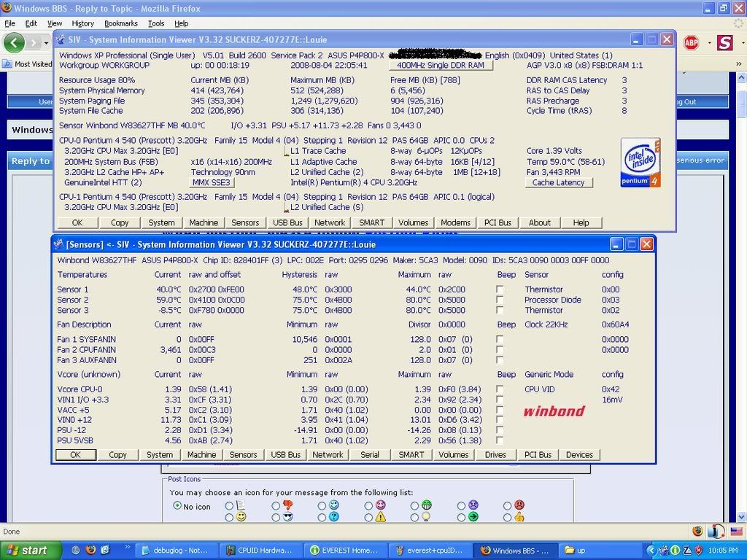The image size is (747, 560).
Task: Click the green arrow post icon
Action: click(473, 517)
